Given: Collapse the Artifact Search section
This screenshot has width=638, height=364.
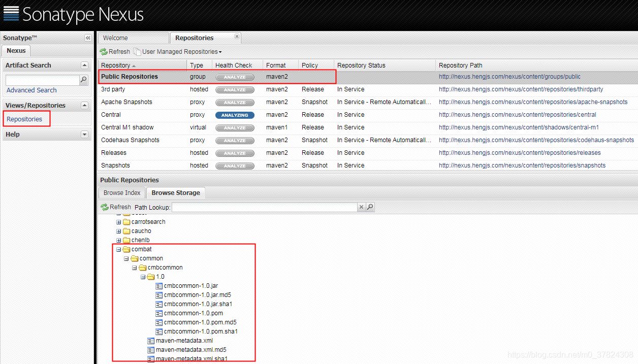Looking at the screenshot, I should 84,65.
